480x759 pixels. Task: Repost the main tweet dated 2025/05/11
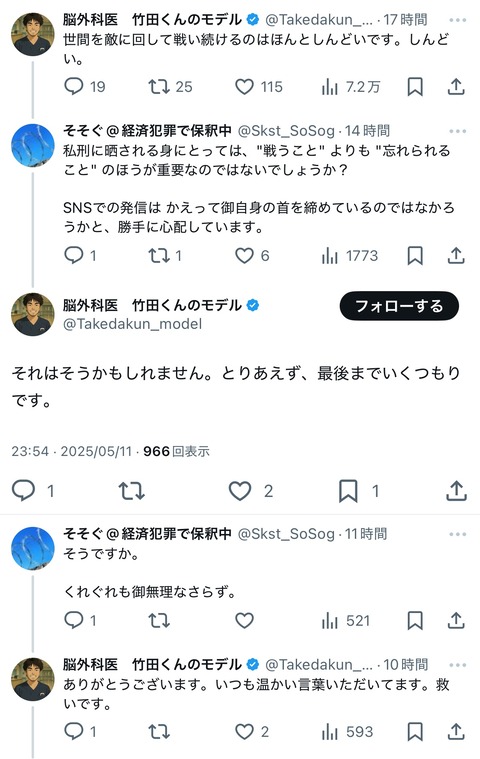[x=132, y=491]
